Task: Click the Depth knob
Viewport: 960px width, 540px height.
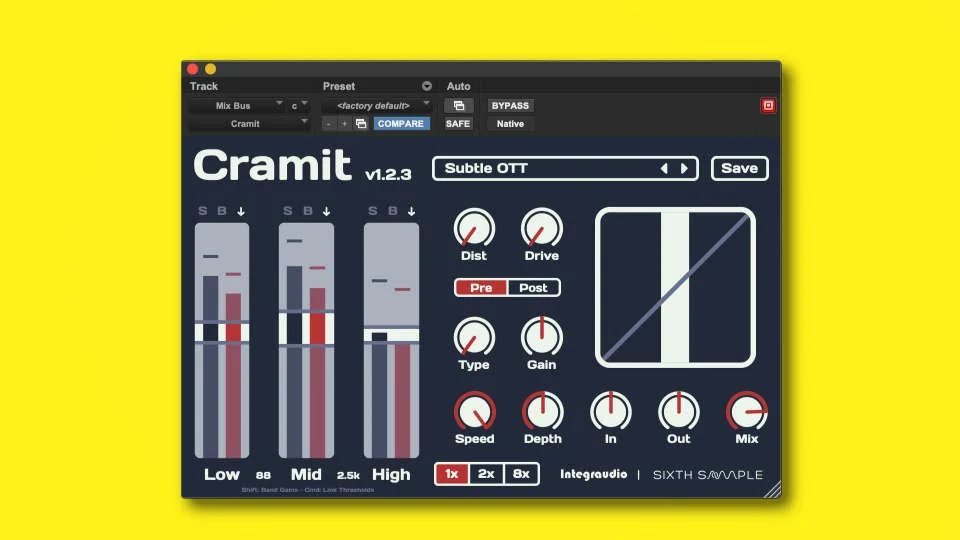Action: pyautogui.click(x=542, y=411)
